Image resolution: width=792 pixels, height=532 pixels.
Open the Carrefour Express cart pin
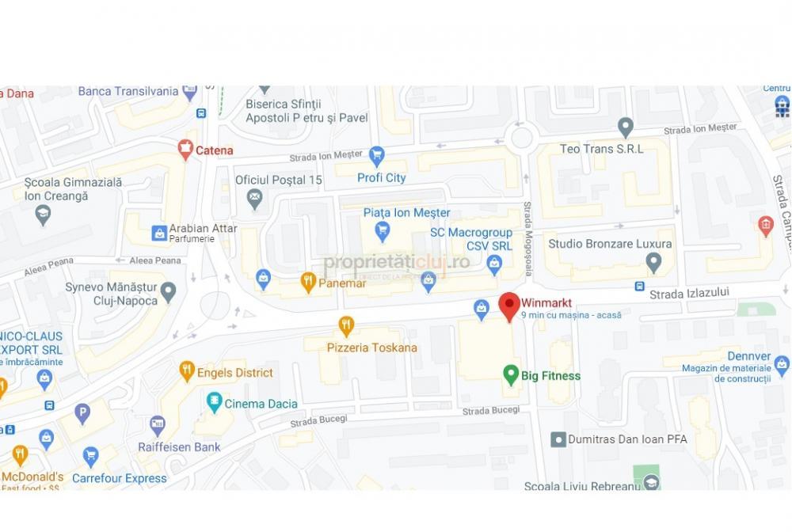(90, 458)
